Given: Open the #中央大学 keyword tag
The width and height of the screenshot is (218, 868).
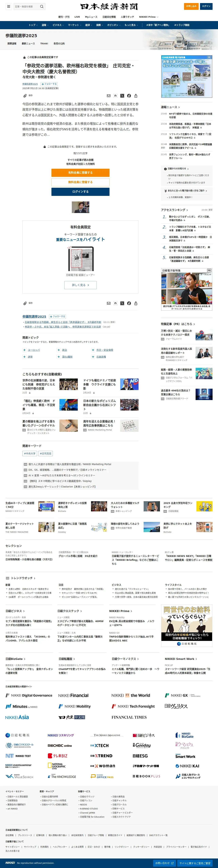Looking at the screenshot, I should click(30, 454).
